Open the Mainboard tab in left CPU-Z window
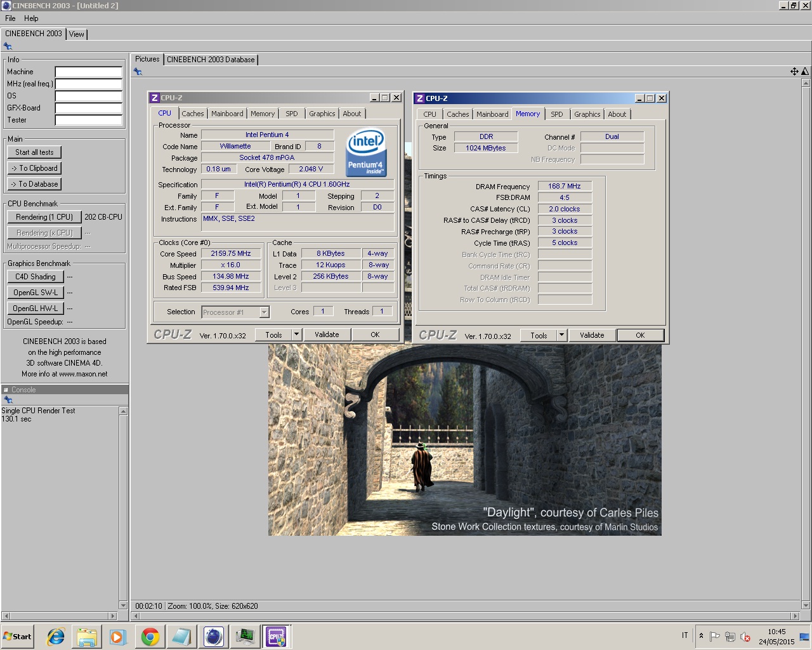812x650 pixels. point(227,114)
